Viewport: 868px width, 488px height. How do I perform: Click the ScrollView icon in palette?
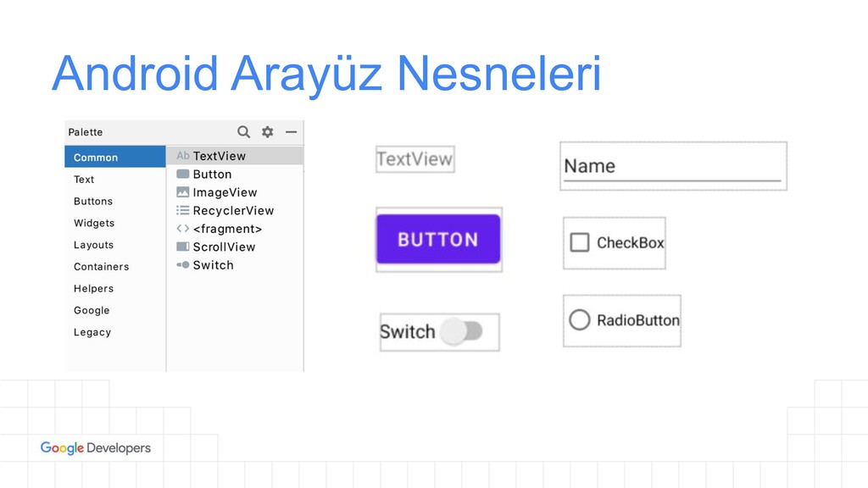[x=183, y=247]
